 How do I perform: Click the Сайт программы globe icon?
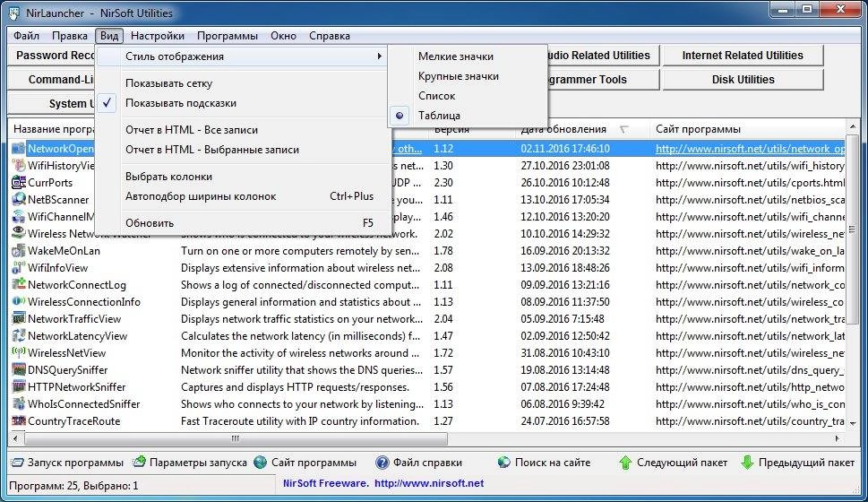(x=260, y=462)
